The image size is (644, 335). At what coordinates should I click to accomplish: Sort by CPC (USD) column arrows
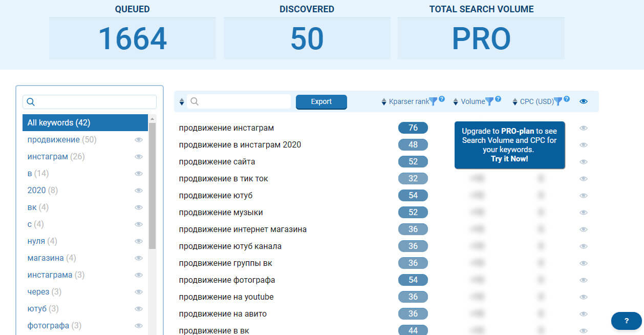515,102
